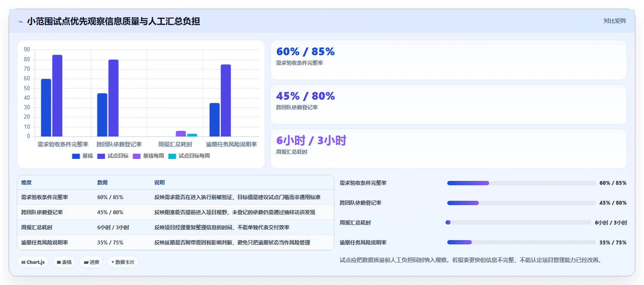This screenshot has width=644, height=285.
Task: Click description starting 反映延期是否附带原因
Action: 232,242
